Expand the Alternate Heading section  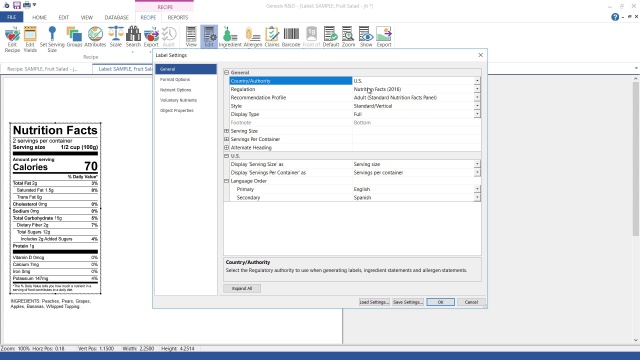coord(227,148)
